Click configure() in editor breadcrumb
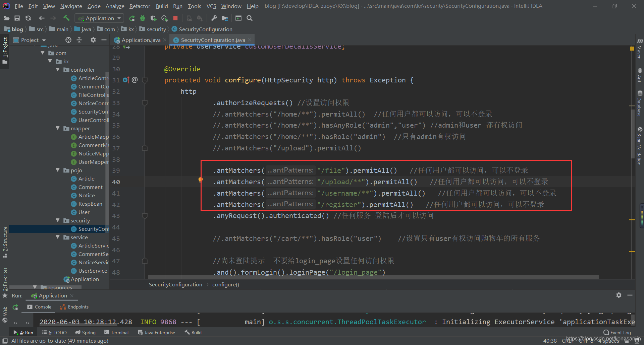Viewport: 644px width, 345px height. [226, 284]
